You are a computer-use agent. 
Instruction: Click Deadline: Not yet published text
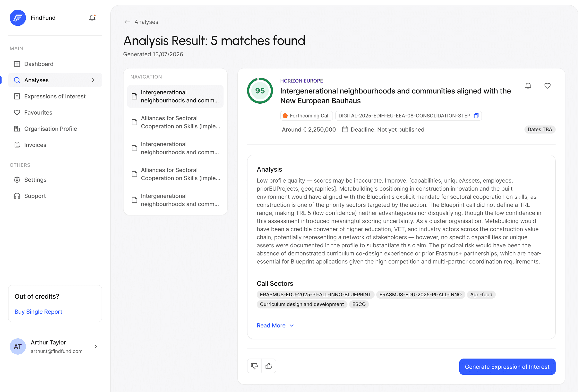[x=387, y=130]
